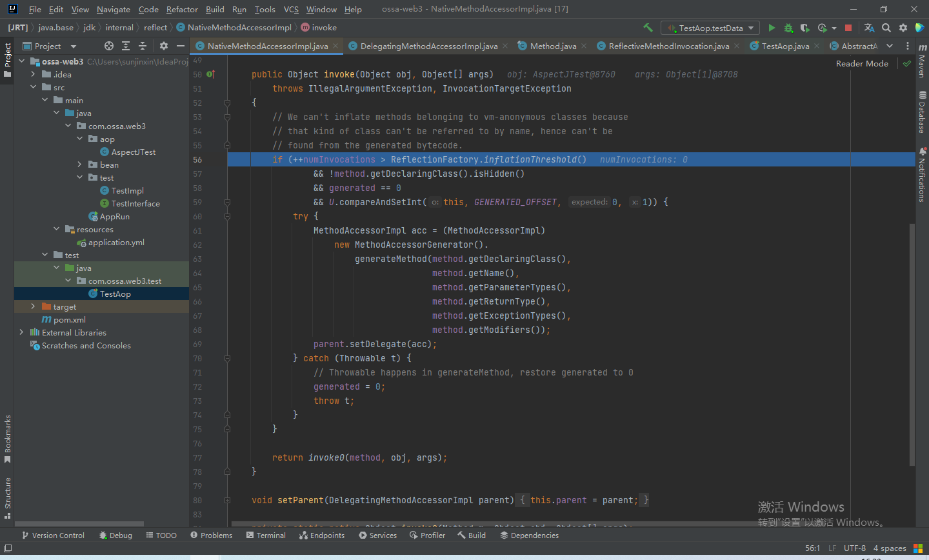929x560 pixels.
Task: Switch to ReflectiveMethodInvocation.java tab
Action: (668, 46)
